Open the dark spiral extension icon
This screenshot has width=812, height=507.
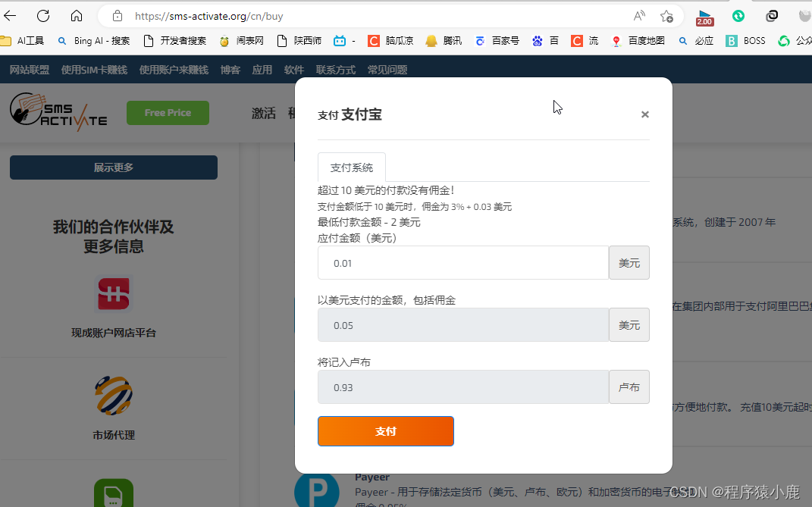click(772, 16)
